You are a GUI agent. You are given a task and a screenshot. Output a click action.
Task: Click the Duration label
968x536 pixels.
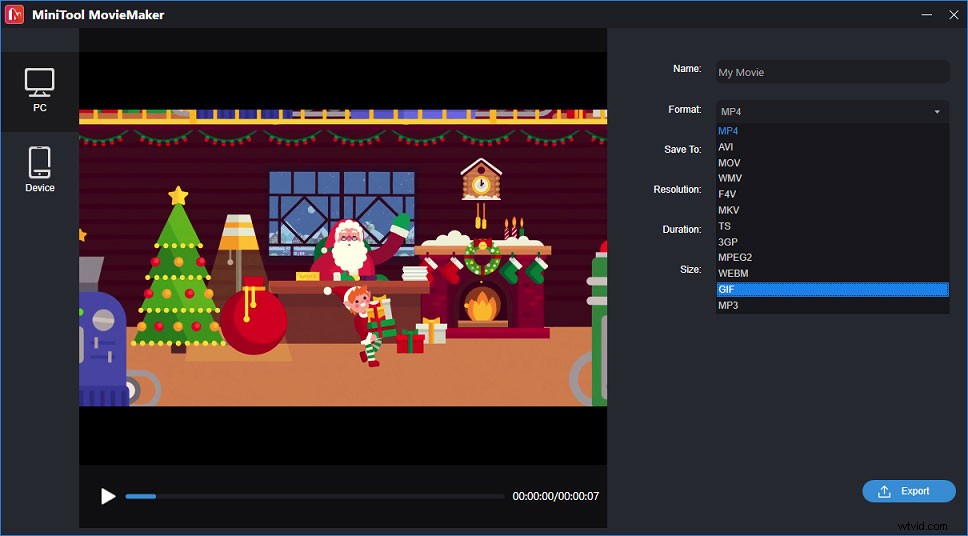click(x=682, y=229)
